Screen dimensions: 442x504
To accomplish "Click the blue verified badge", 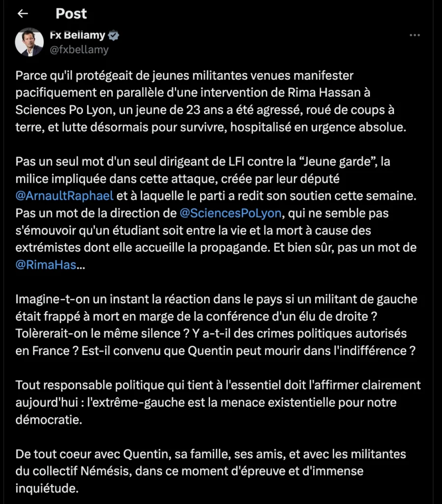I will (114, 36).
